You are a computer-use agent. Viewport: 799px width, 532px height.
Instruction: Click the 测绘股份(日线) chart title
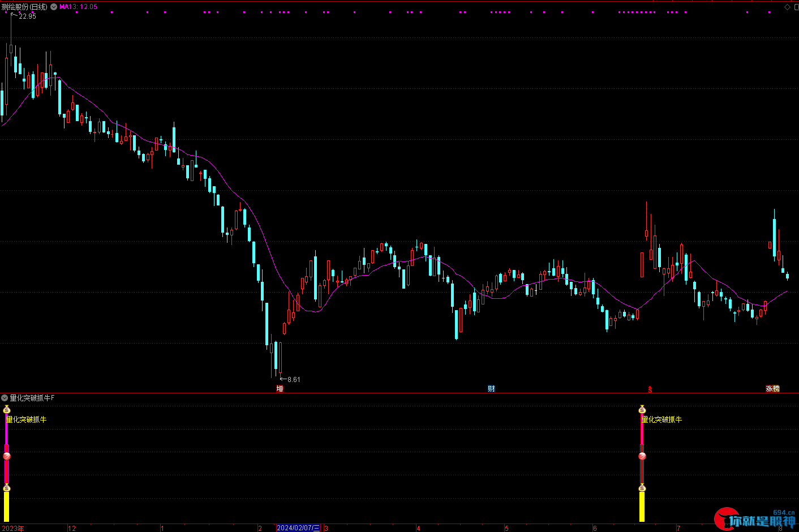tap(24, 7)
